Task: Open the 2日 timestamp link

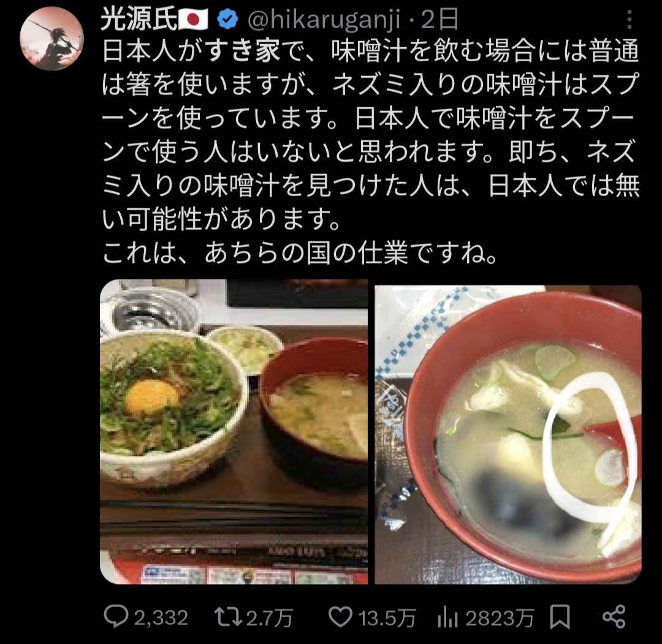Action: point(439,20)
